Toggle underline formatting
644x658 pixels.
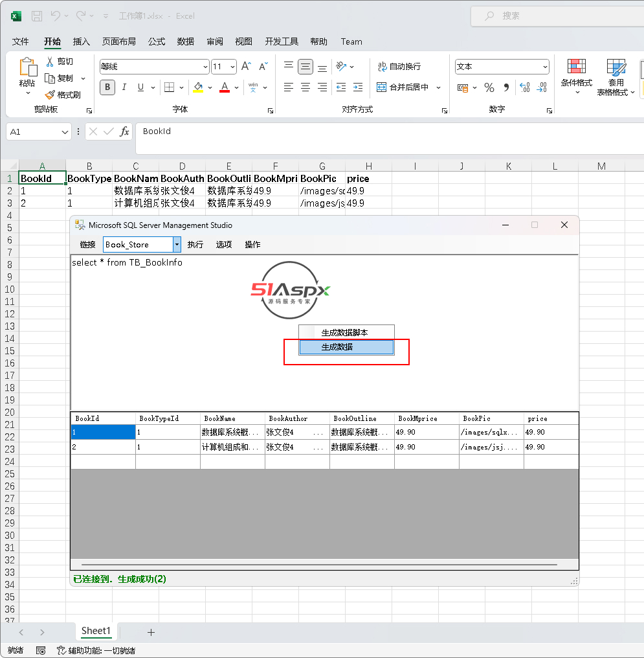pos(141,87)
